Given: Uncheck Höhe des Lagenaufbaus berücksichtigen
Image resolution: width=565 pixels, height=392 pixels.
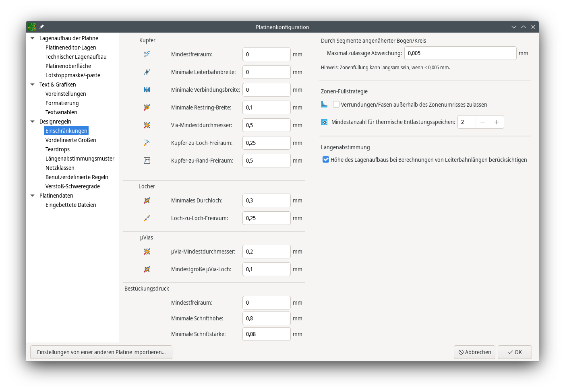Looking at the screenshot, I should point(326,160).
